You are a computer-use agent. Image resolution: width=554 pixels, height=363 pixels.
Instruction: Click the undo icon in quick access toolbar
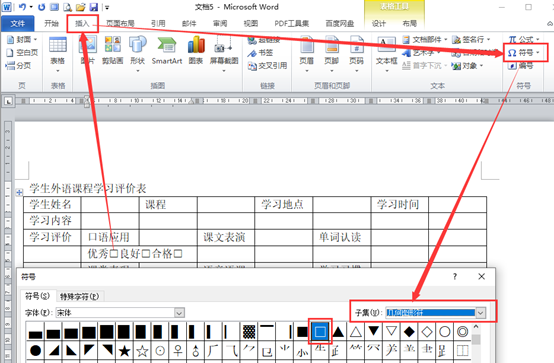click(22, 7)
